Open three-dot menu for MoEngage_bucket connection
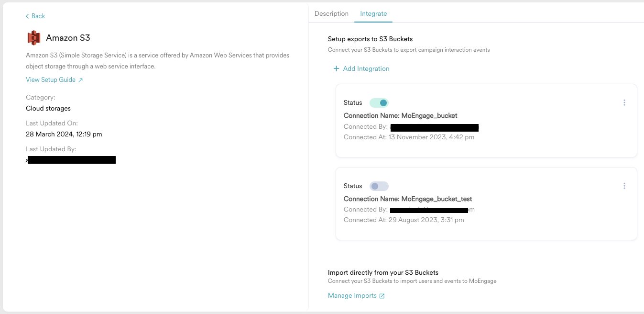 pos(624,102)
